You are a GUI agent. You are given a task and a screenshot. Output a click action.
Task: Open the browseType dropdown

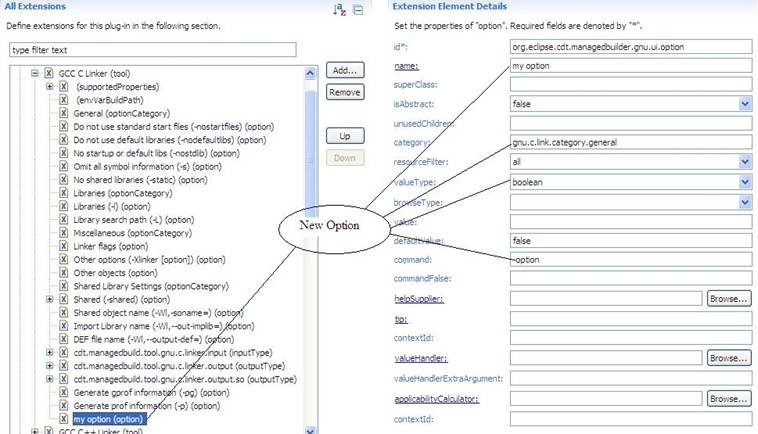click(x=745, y=203)
